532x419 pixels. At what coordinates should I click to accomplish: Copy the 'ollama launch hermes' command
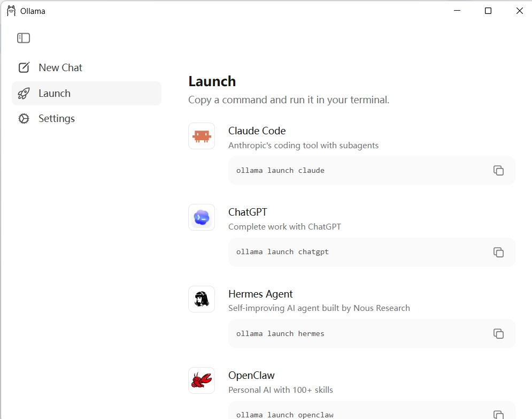(498, 334)
